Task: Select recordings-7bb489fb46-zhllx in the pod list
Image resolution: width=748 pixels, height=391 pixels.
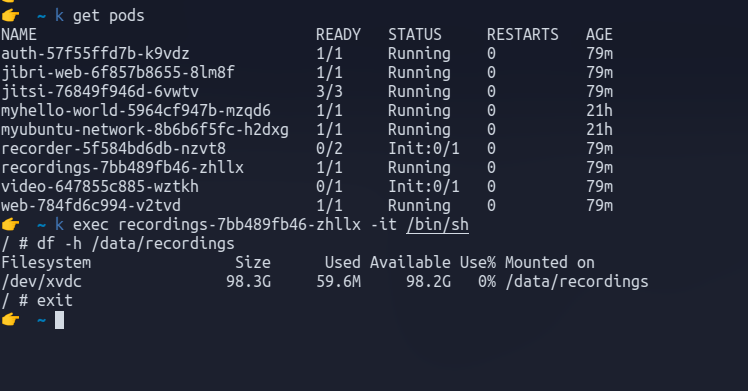Action: (122, 167)
